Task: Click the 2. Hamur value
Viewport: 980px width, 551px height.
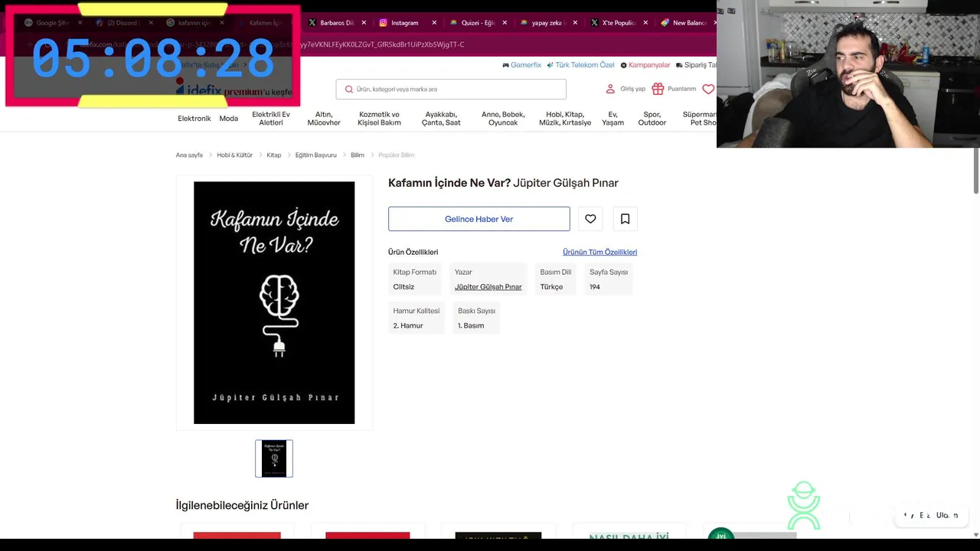Action: (408, 326)
